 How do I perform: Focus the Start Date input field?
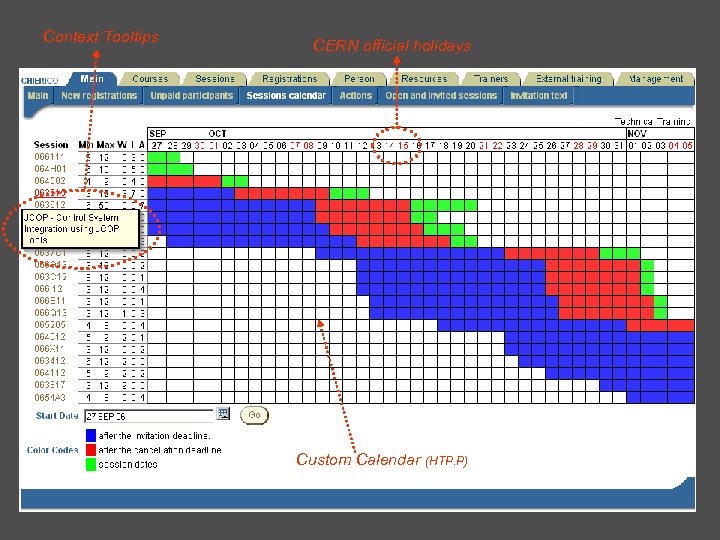(148, 416)
